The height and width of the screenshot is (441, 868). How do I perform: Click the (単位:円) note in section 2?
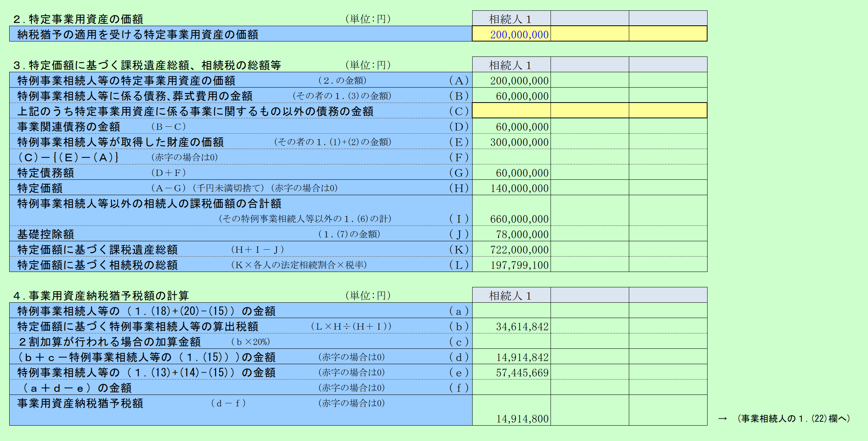click(368, 19)
